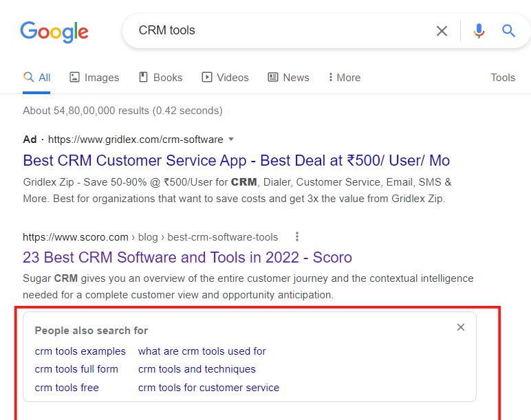Image resolution: width=531 pixels, height=420 pixels.
Task: Click the scoro.com breadcrumb URL
Action: point(151,237)
